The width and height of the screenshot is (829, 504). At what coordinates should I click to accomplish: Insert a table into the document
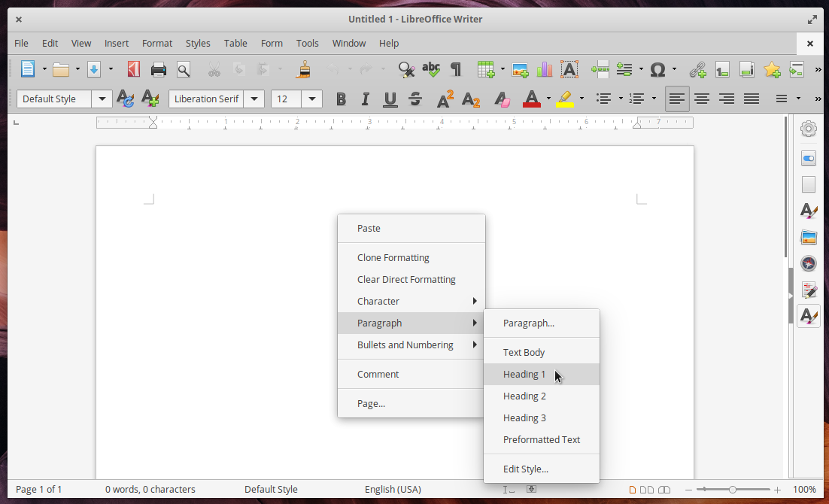tap(485, 68)
